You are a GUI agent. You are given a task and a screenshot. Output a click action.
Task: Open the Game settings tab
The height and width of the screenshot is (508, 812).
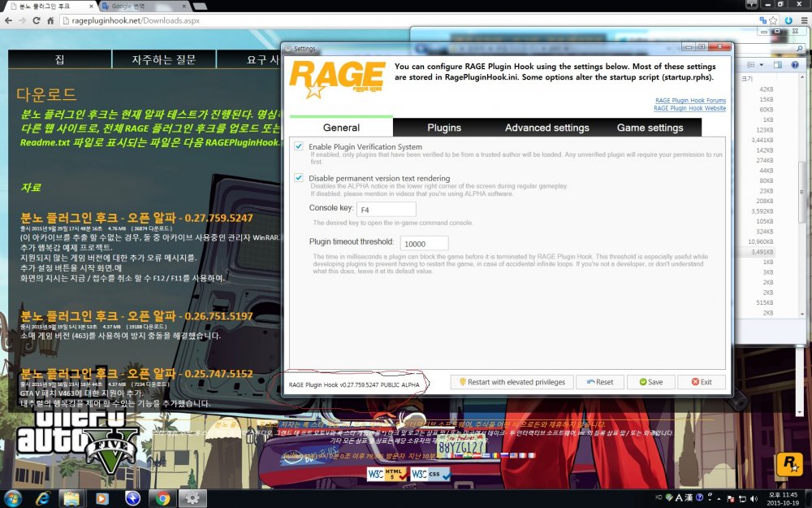tap(650, 128)
